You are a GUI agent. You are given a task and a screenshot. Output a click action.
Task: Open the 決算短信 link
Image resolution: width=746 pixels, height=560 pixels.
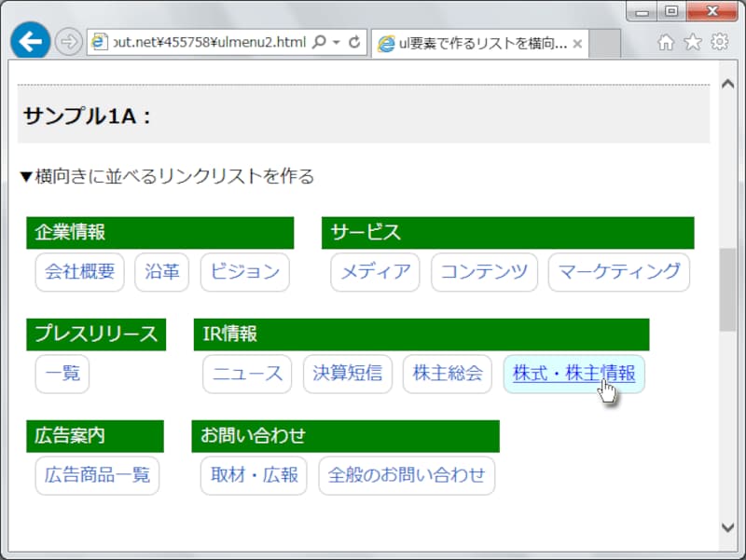347,374
